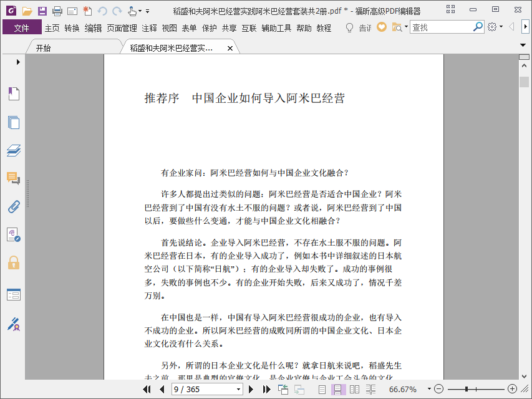Open the 教程 ribbon tab
The image size is (532, 399).
(x=324, y=28)
